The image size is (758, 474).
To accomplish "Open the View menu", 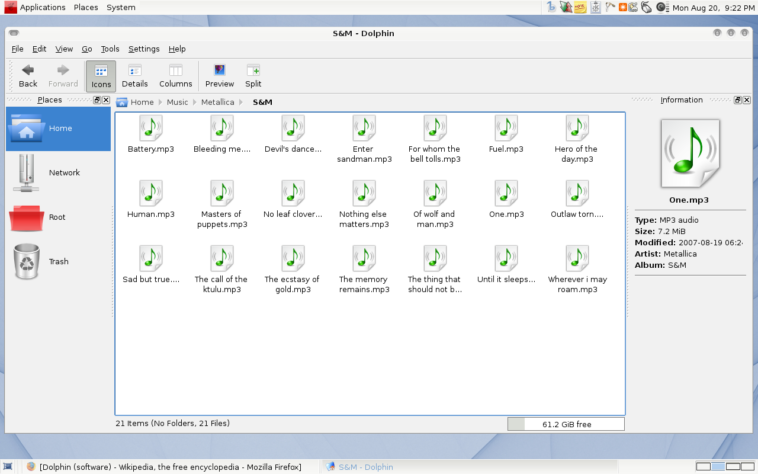I will (x=64, y=49).
